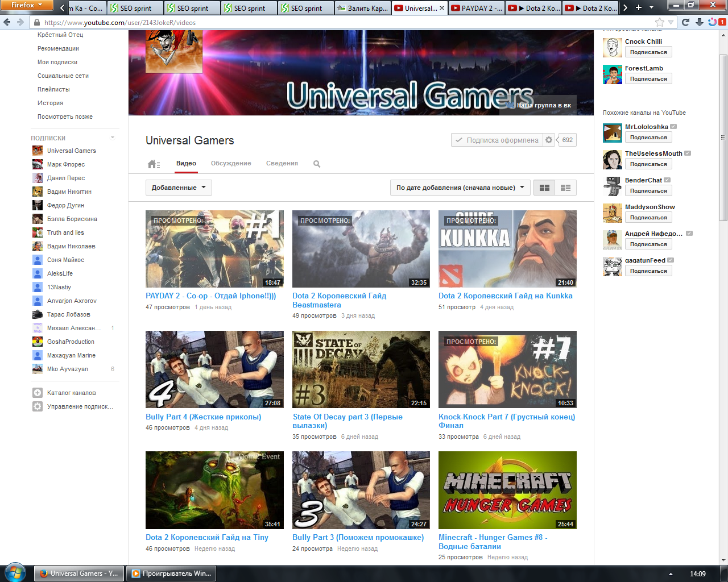Open the URL history dropdown arrow

tap(671, 22)
